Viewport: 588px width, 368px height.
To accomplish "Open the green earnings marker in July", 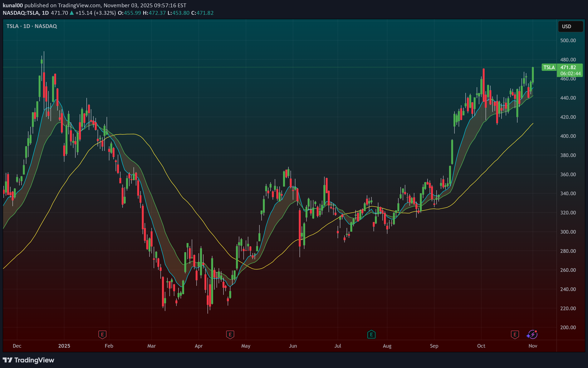I will (371, 334).
